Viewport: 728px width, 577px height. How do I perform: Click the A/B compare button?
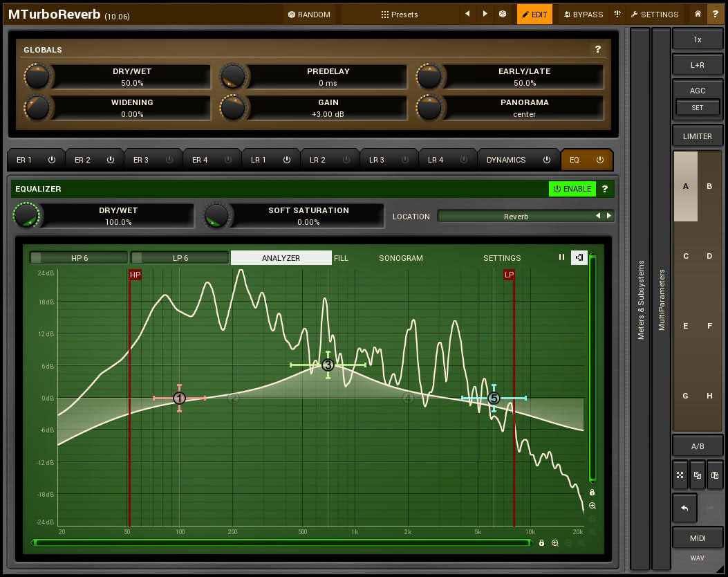tap(698, 446)
